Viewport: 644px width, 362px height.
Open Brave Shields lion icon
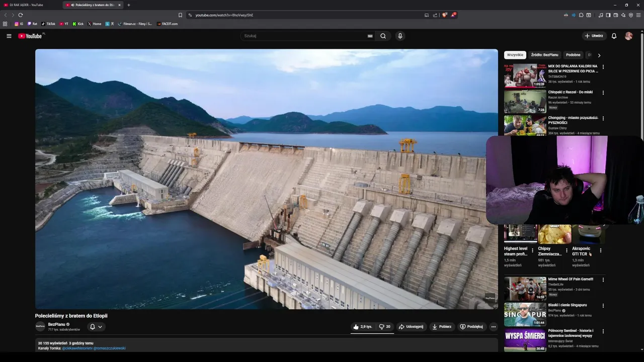pos(444,15)
